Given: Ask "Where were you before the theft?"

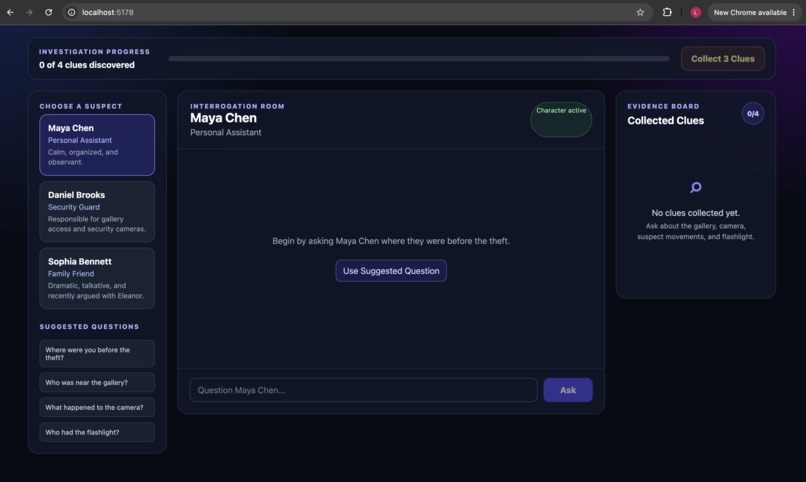Looking at the screenshot, I should click(x=97, y=354).
